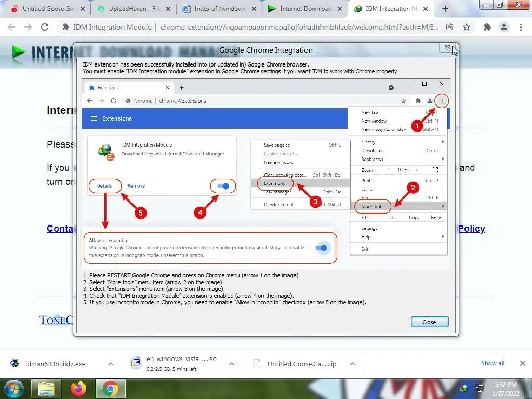Open the Chrome profile avatar menu

pos(504,27)
